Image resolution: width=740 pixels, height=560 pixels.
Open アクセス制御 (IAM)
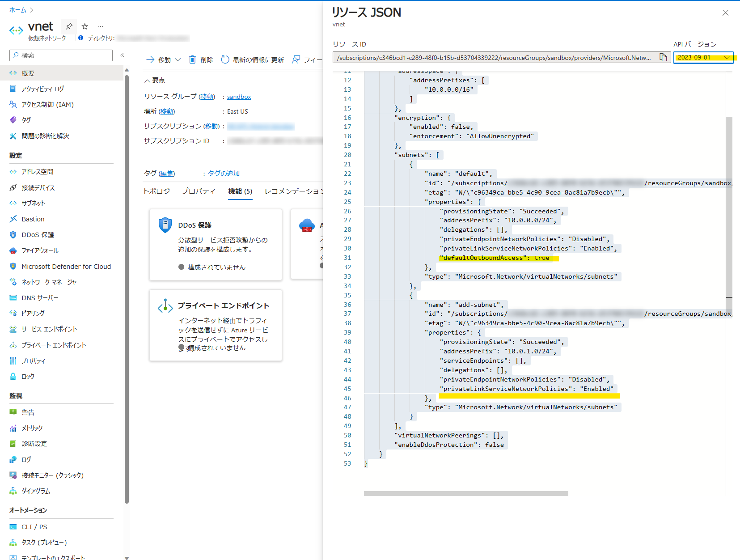pyautogui.click(x=47, y=104)
